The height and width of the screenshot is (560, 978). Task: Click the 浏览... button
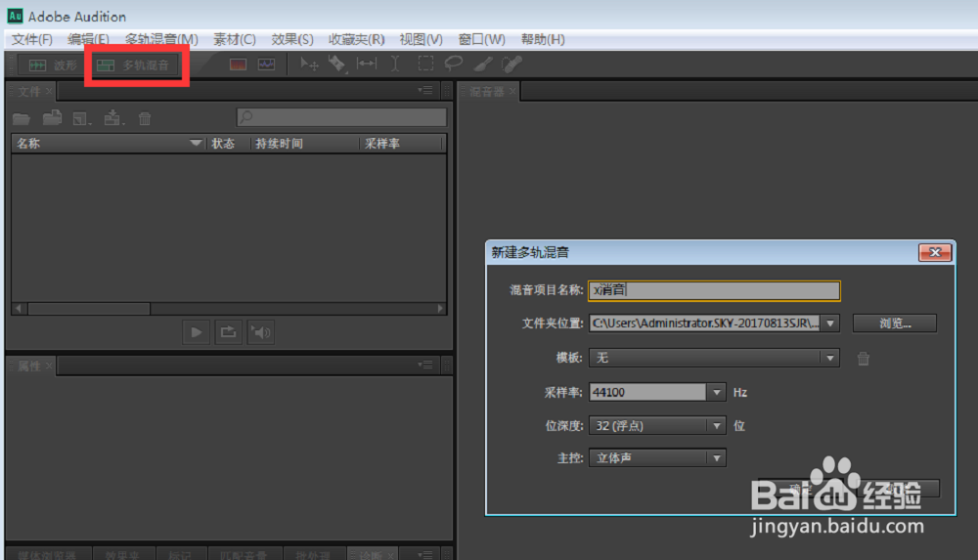(x=895, y=323)
